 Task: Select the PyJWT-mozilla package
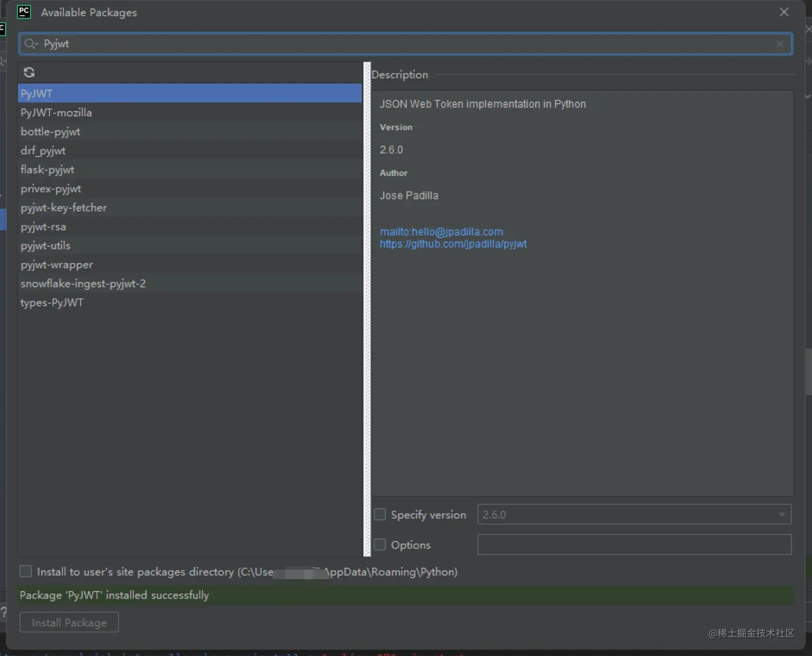click(x=190, y=113)
